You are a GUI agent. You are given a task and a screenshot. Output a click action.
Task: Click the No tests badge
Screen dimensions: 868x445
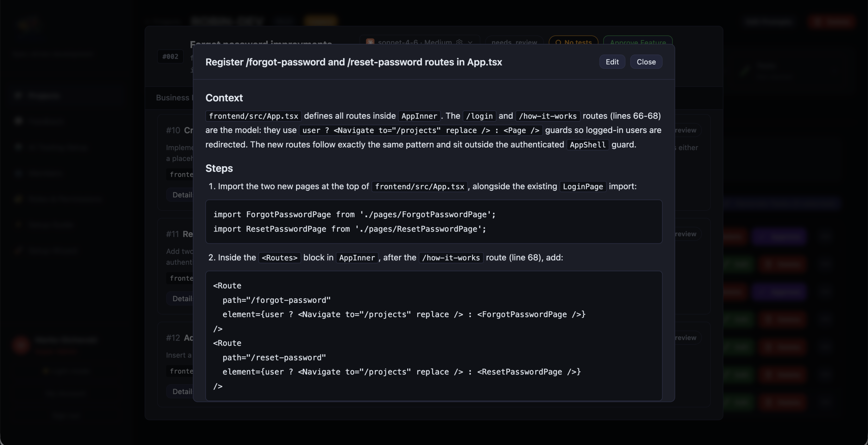coord(573,42)
